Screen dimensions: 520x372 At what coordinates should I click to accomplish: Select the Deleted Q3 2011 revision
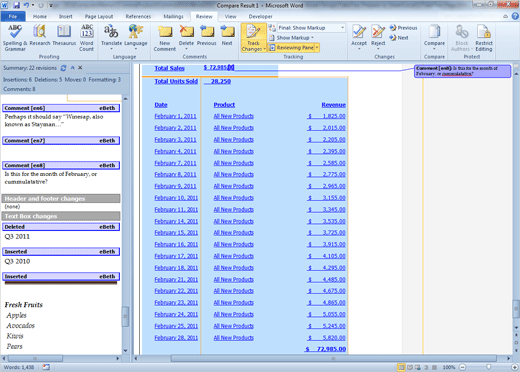pyautogui.click(x=61, y=227)
